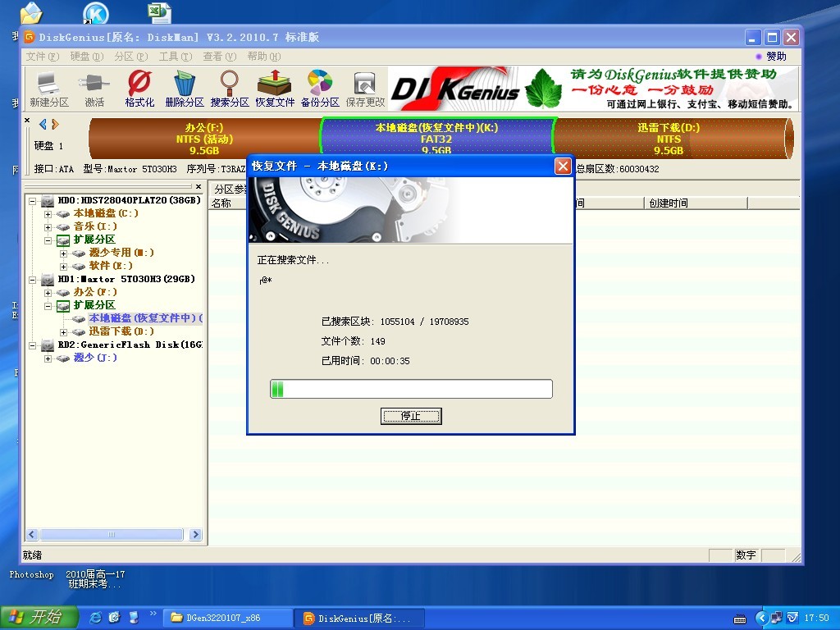Viewport: 840px width, 630px height.
Task: Select 源少专用 (M:) in the tree
Action: click(121, 253)
